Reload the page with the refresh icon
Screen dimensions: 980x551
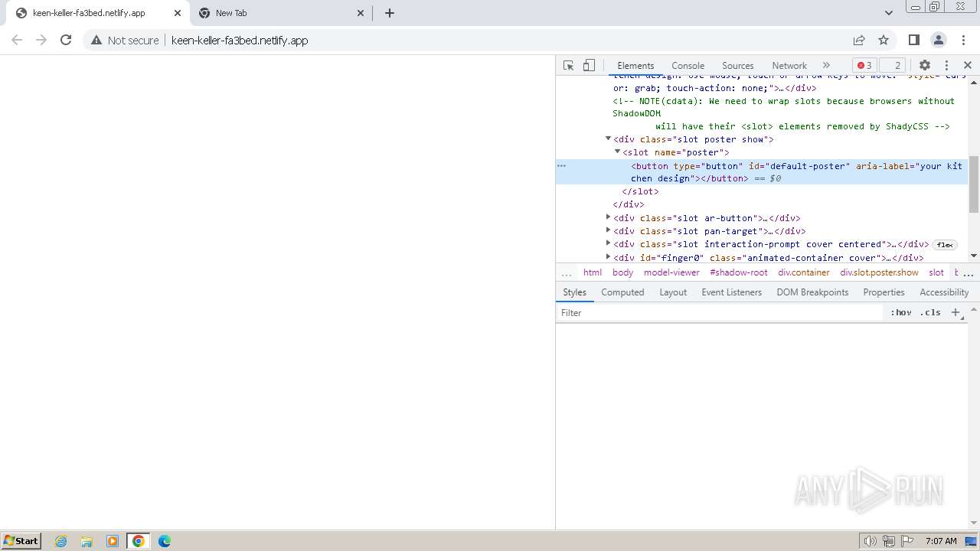coord(66,40)
